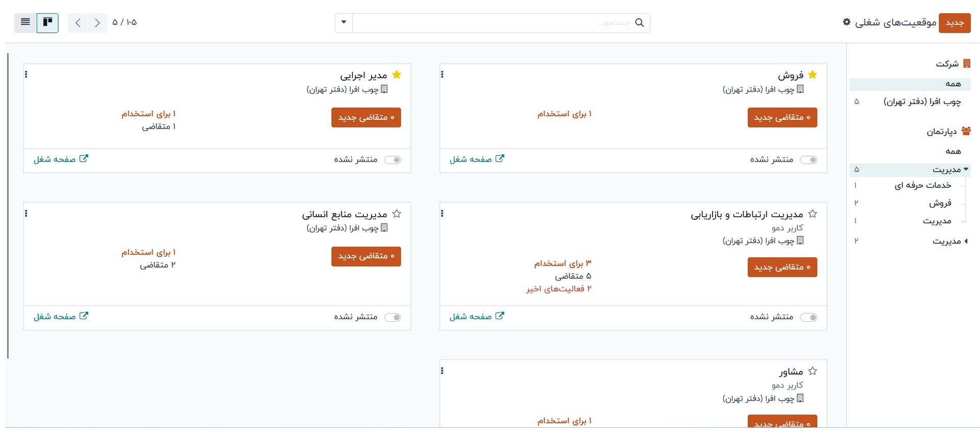Click the search magnifier icon
The height and width of the screenshot is (440, 980).
click(640, 23)
